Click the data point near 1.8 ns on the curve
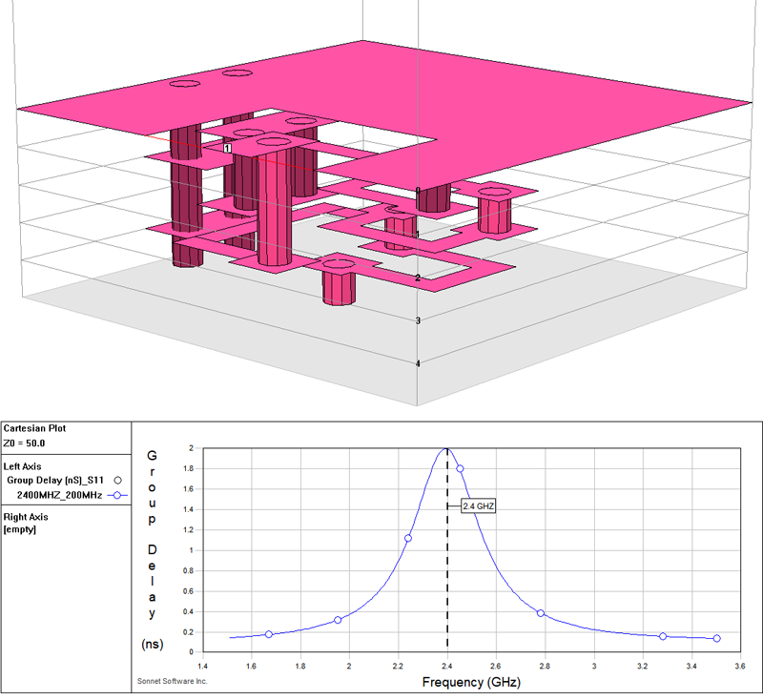The image size is (763, 700). pos(460,468)
